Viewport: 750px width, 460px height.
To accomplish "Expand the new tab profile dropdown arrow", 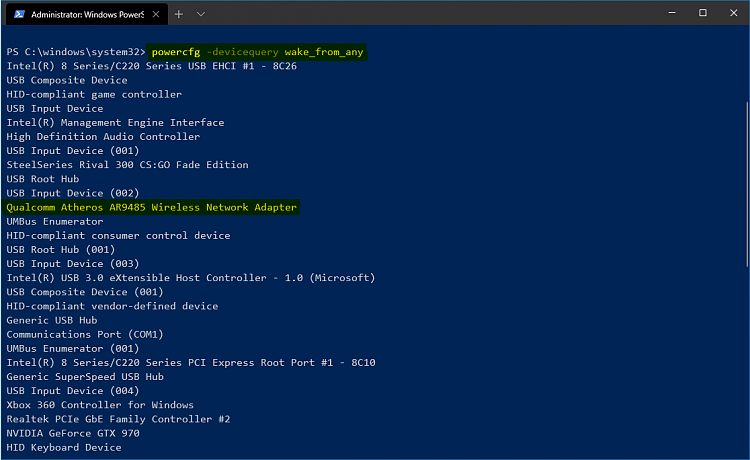I will point(201,14).
